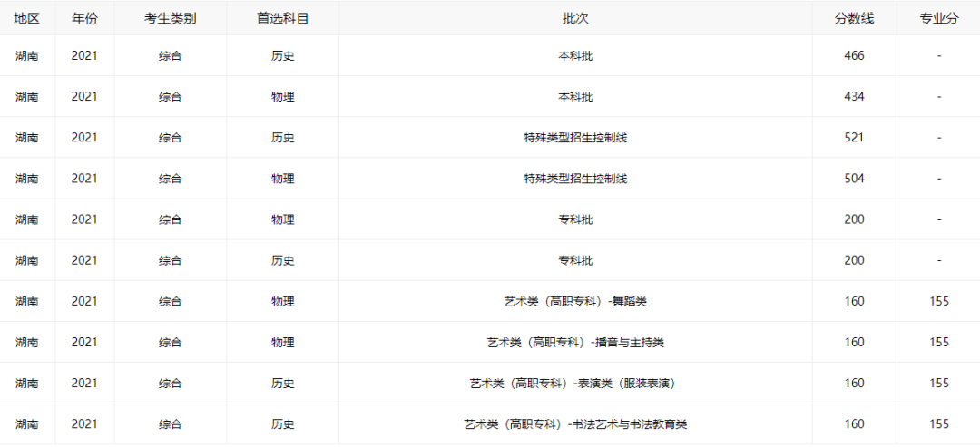This screenshot has height=447, width=980.
Task: Click the 地区 column header
Action: 27,18
